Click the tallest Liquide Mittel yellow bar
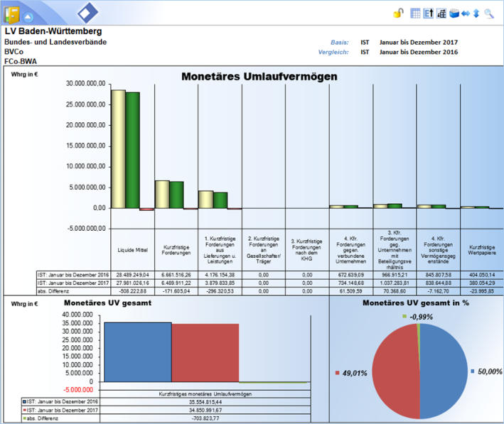Image resolution: width=504 pixels, height=424 pixels. click(118, 149)
